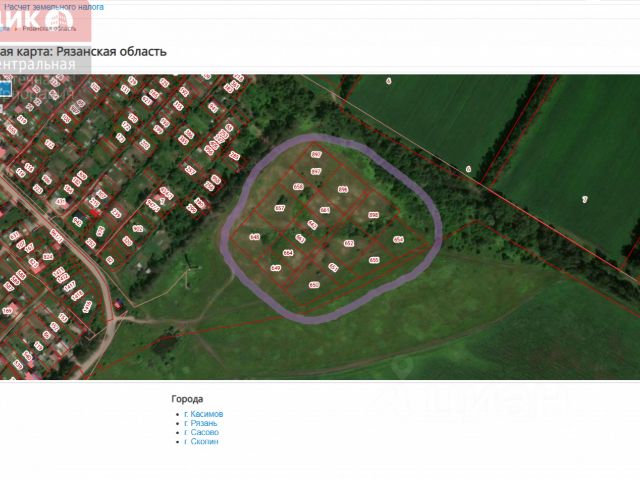This screenshot has height=480, width=640.
Task: Select parcel 664 on the map
Action: pyautogui.click(x=288, y=253)
